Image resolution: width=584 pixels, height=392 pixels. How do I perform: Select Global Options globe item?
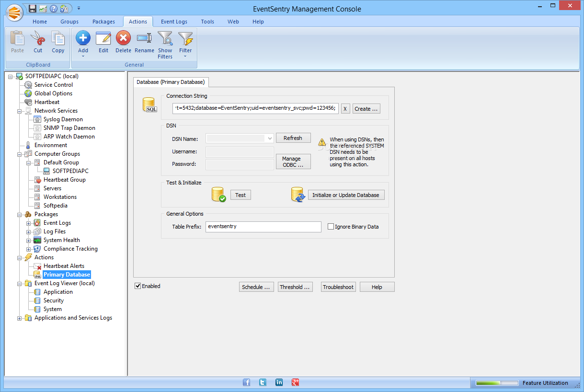point(53,93)
